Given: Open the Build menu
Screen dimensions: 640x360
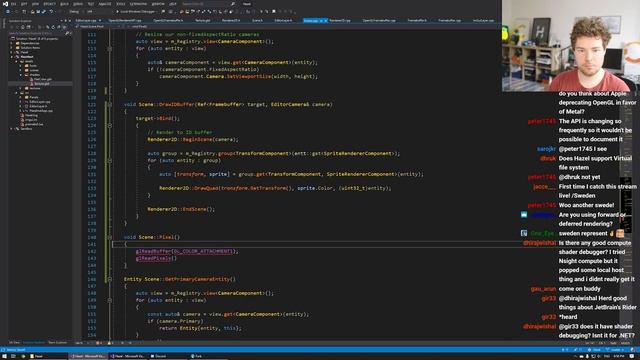Looking at the screenshot, I should pyautogui.click(x=64, y=4).
